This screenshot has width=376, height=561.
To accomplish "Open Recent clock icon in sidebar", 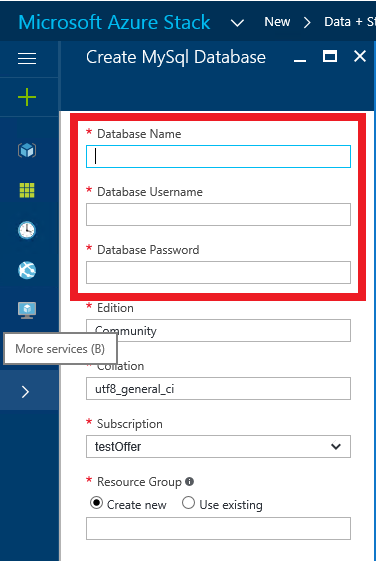I will (27, 230).
